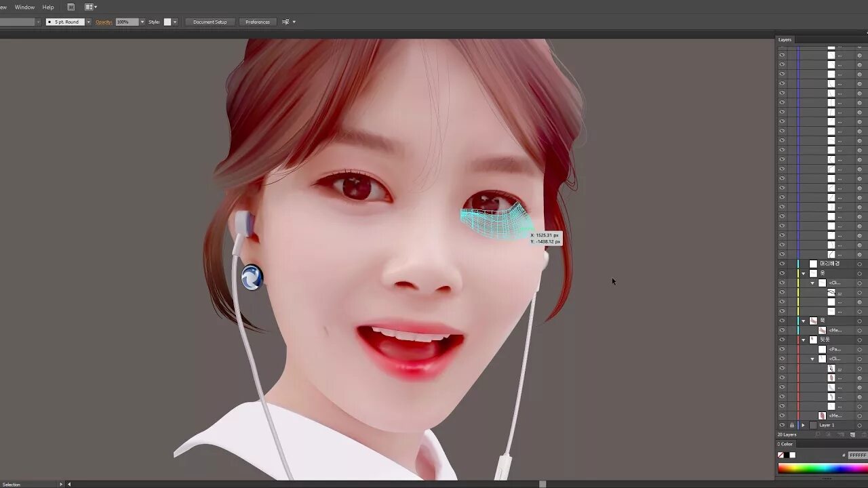Collapse the <Cli... group under 옷
Screen dimensions: 868x488
[x=812, y=283]
